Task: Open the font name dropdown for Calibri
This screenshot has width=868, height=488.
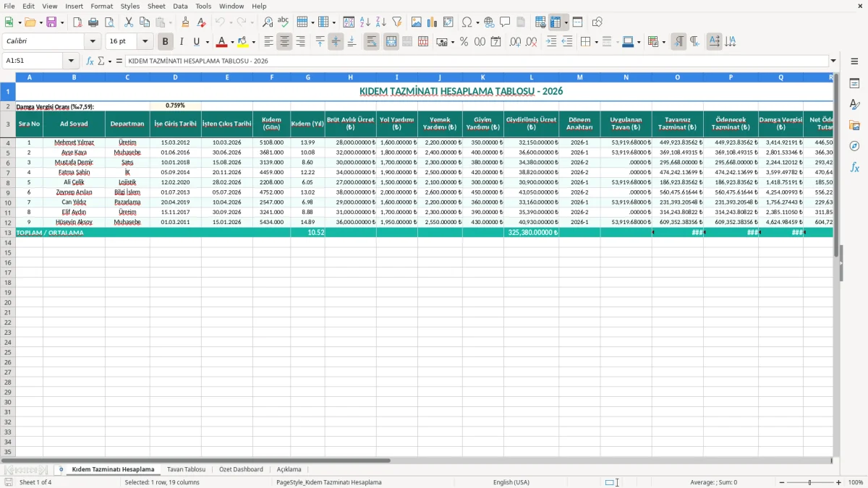Action: [93, 42]
